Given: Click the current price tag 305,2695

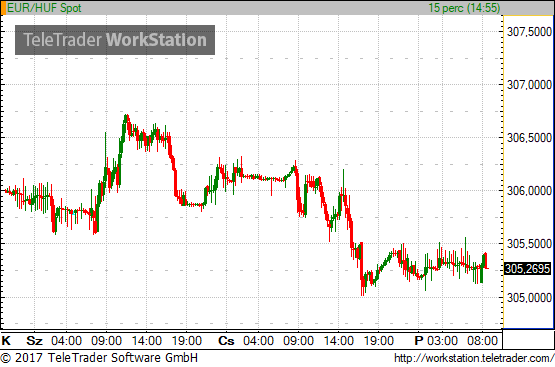Looking at the screenshot, I should click(x=528, y=269).
